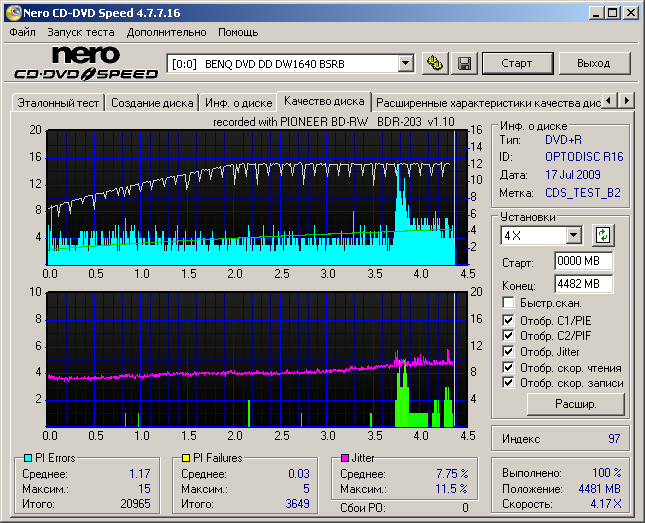This screenshot has height=523, width=645.
Task: Click PI Failures total 3649
Action: (297, 504)
